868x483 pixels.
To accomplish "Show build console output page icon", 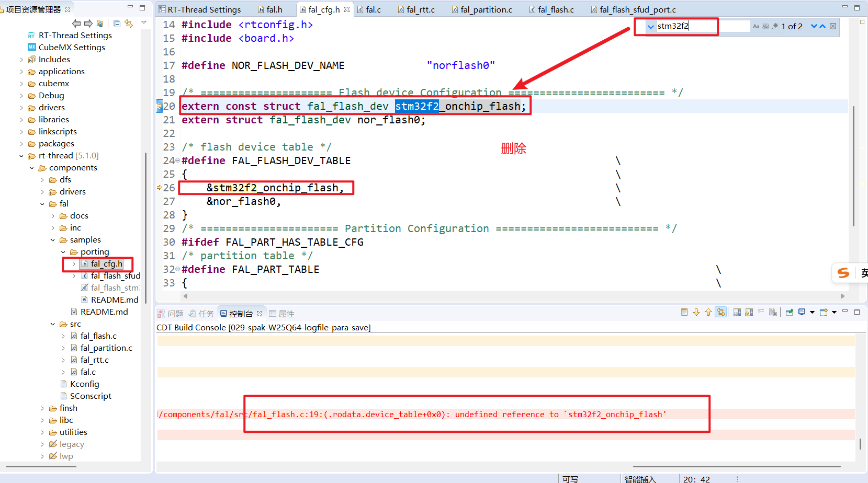I will (684, 312).
